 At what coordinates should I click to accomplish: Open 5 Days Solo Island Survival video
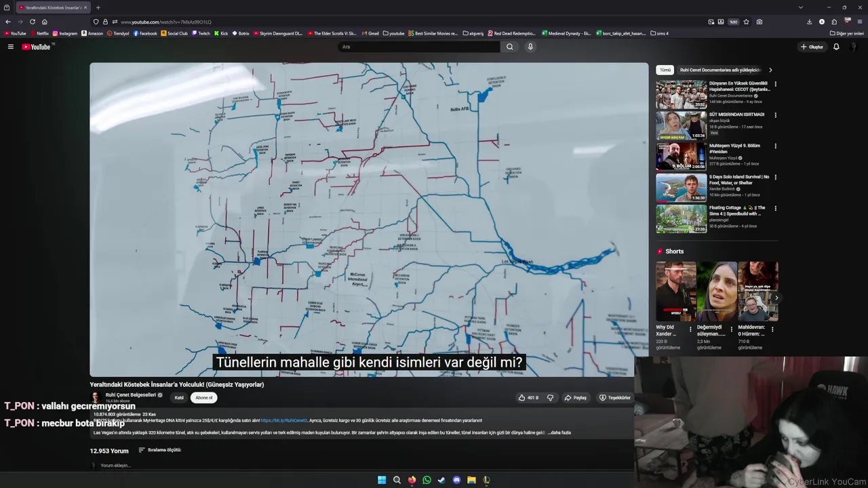(x=681, y=188)
